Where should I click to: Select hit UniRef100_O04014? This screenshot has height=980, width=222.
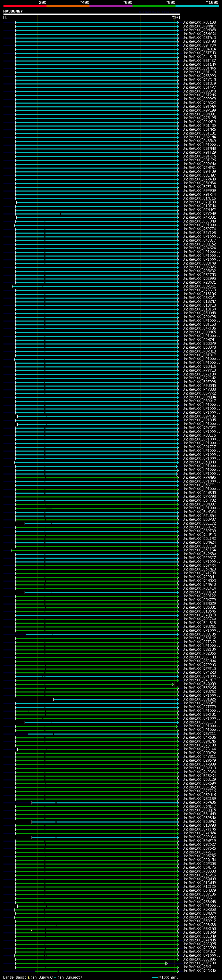[x=199, y=49]
